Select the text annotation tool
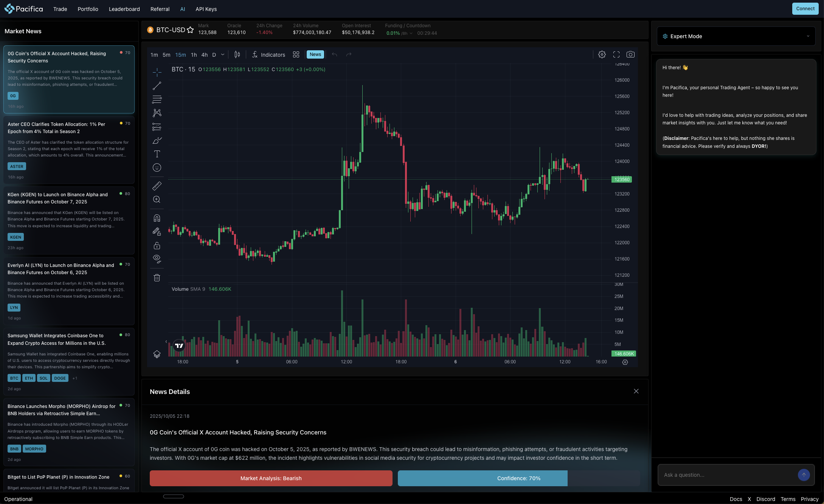This screenshot has height=504, width=824. click(x=157, y=154)
